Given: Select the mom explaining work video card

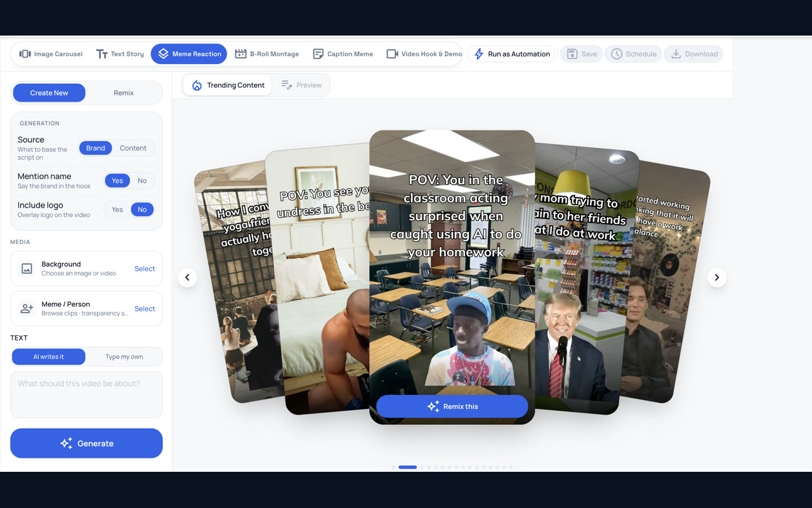Looking at the screenshot, I should click(584, 279).
